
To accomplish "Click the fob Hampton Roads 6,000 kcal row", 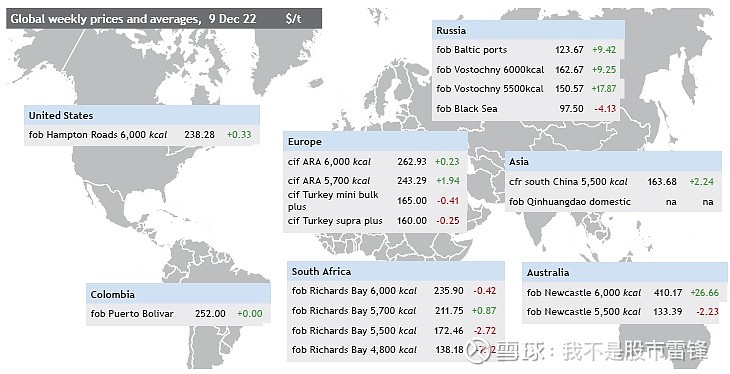I will click(x=142, y=135).
